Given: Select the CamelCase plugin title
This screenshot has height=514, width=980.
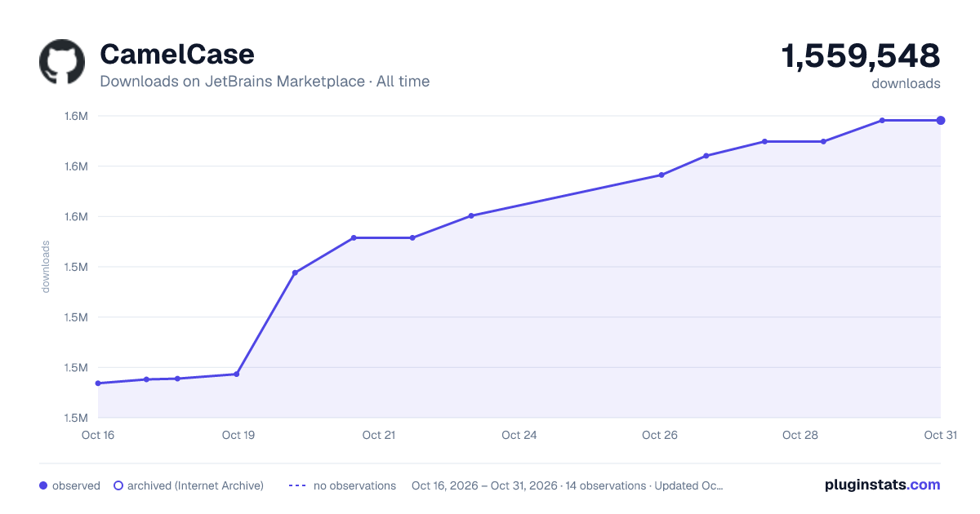Looking at the screenshot, I should (177, 54).
